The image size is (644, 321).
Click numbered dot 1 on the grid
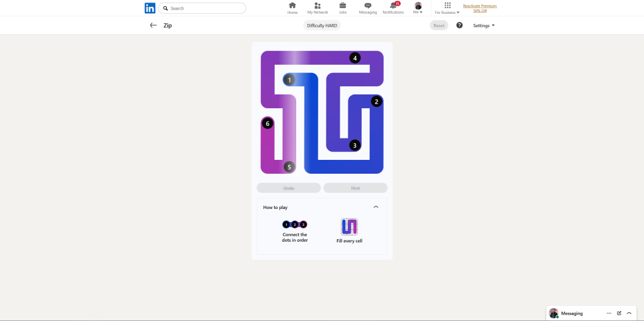point(289,80)
